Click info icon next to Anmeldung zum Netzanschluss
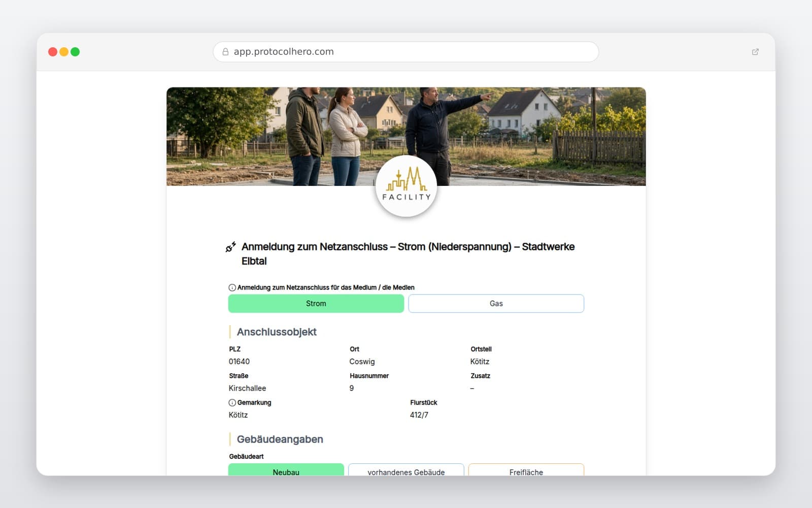The width and height of the screenshot is (812, 508). (x=232, y=288)
